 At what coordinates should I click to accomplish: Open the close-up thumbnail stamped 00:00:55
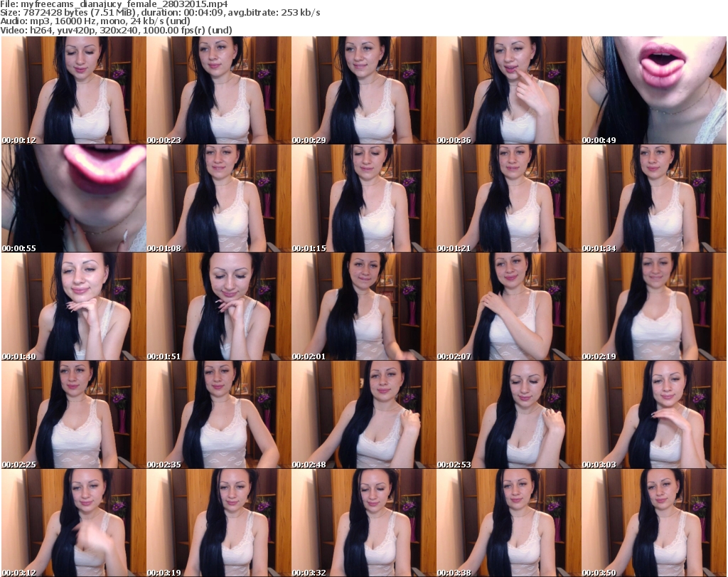tap(74, 198)
